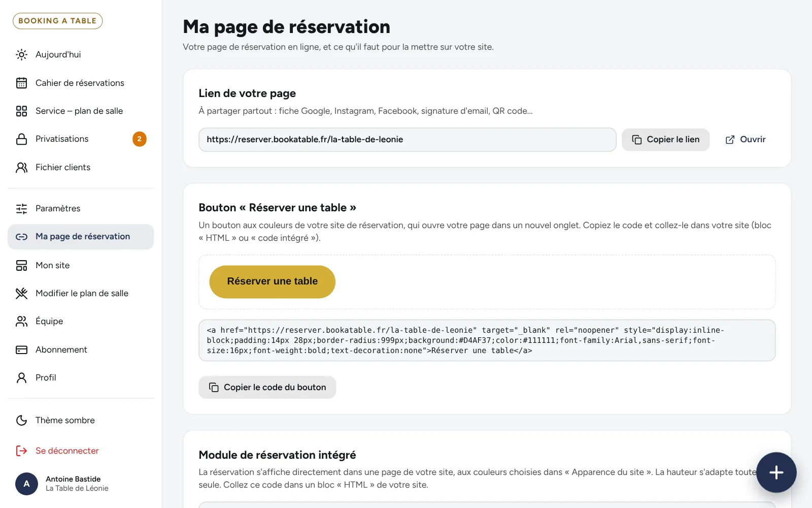Open the Abonnement section
Image resolution: width=812 pixels, height=508 pixels.
[81, 350]
